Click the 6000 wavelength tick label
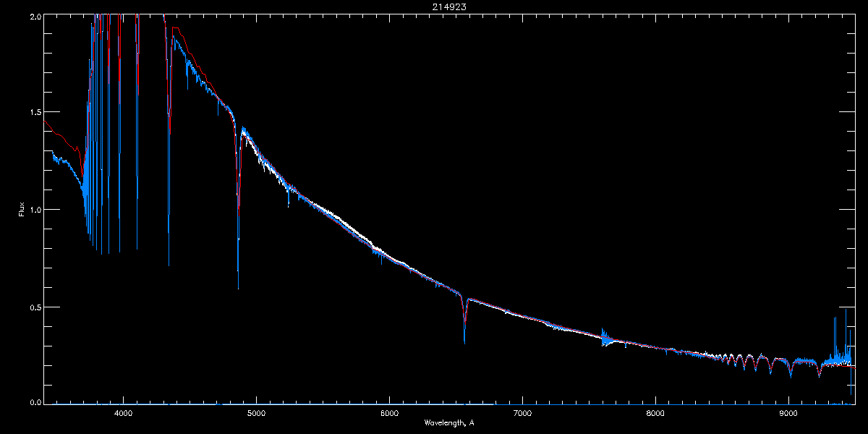 (x=390, y=413)
